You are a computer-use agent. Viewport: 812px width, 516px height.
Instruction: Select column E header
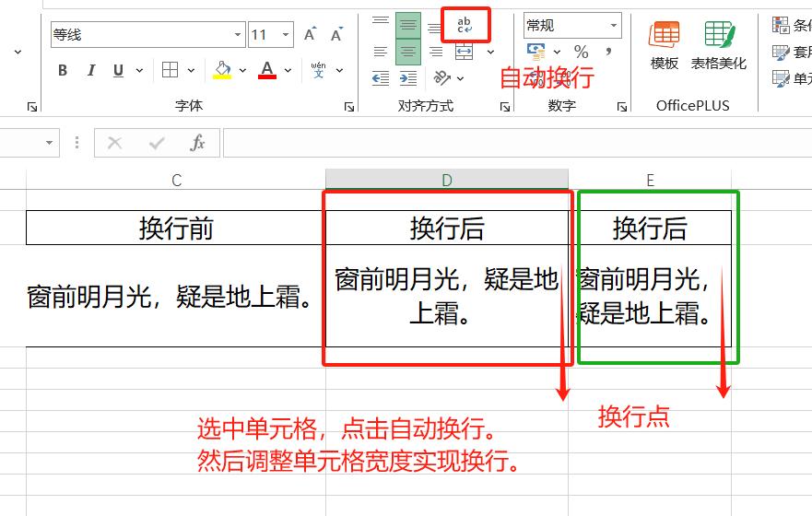pos(650,180)
